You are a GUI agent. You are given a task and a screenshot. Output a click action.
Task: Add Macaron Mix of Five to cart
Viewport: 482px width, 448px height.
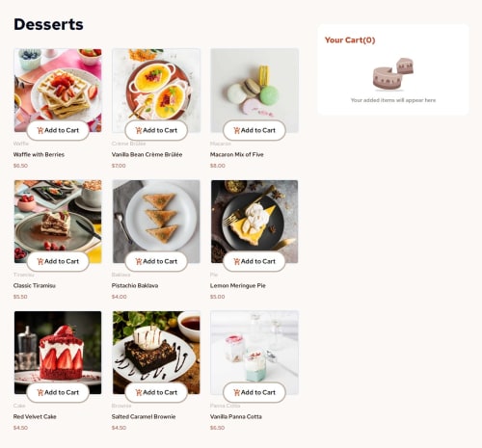pos(254,130)
